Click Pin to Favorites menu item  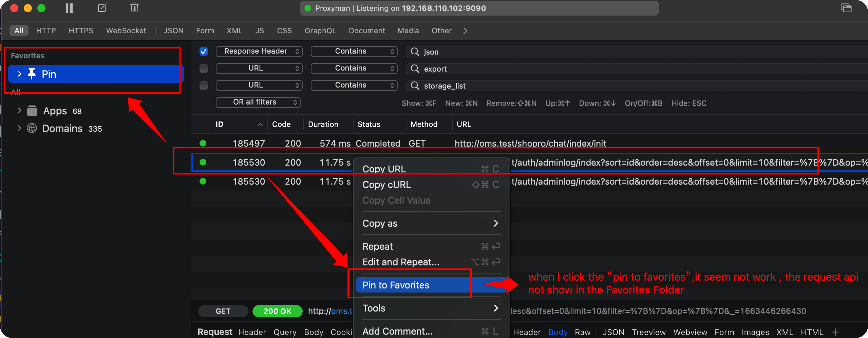coord(431,285)
